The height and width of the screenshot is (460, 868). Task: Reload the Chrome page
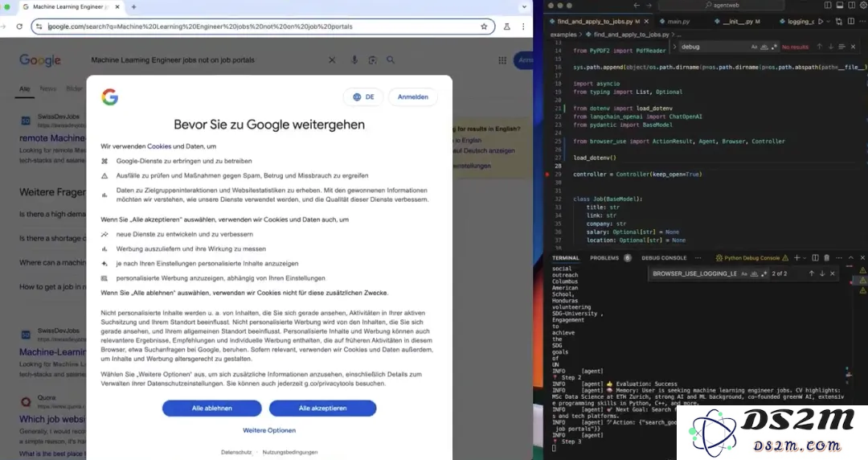19,27
